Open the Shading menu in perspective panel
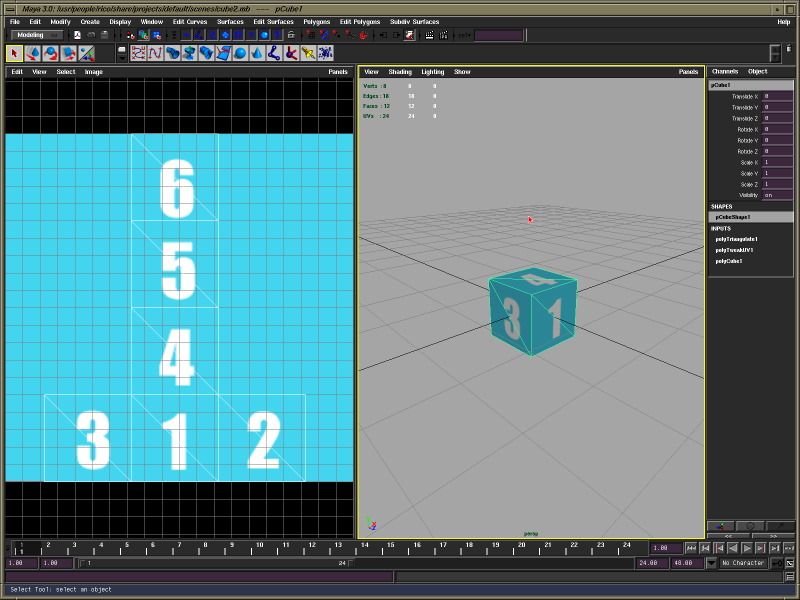The image size is (800, 600). (x=400, y=72)
